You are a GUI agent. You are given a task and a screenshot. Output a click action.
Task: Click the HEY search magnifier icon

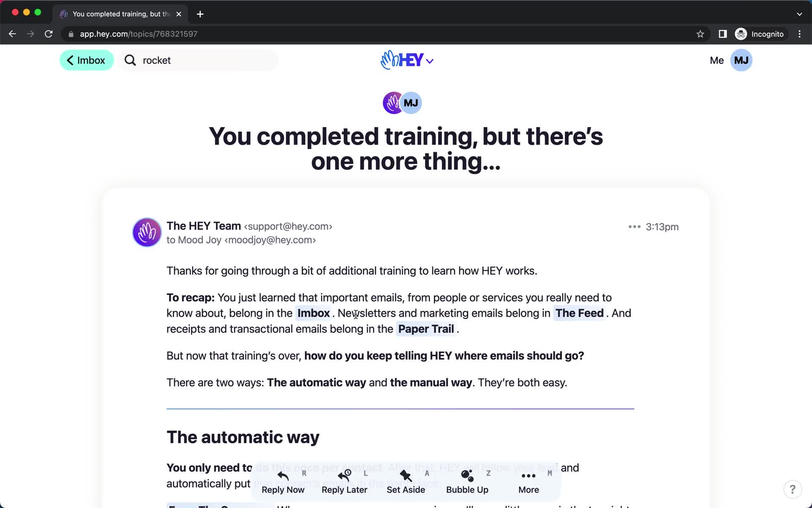130,60
